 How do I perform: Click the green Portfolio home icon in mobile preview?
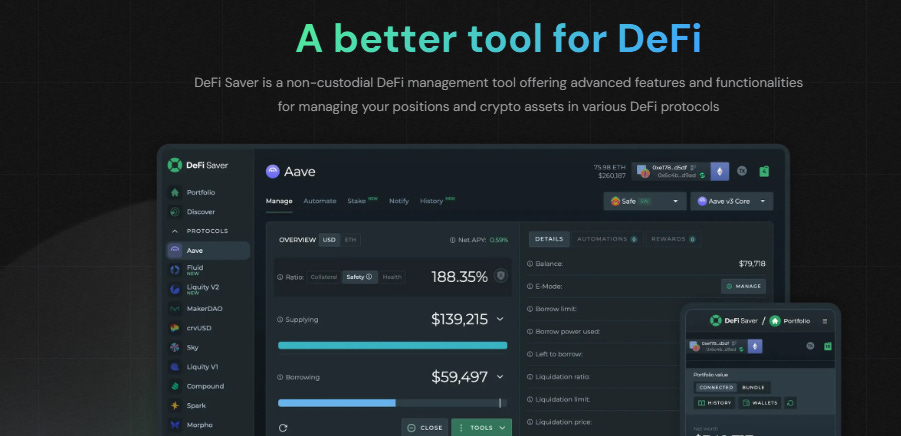775,321
